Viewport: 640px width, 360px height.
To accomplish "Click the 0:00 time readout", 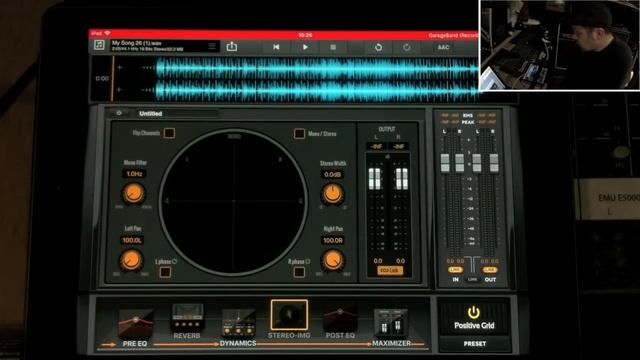I will (102, 78).
